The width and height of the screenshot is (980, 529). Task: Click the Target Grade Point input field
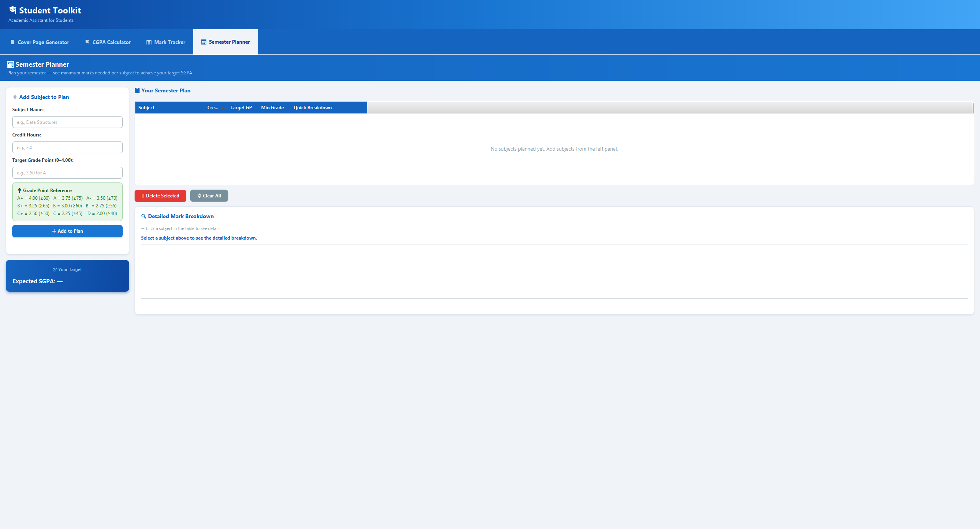pyautogui.click(x=67, y=173)
